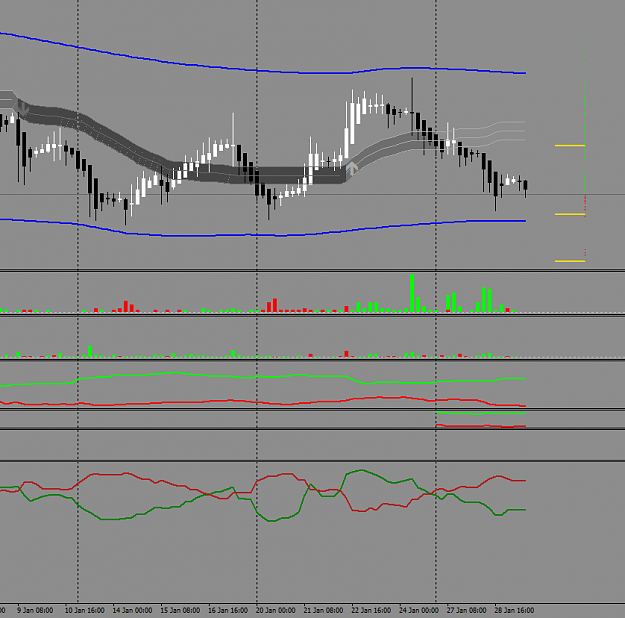Select the "27 Jan 08:00" time axis label
This screenshot has height=618, width=625.
(x=466, y=610)
